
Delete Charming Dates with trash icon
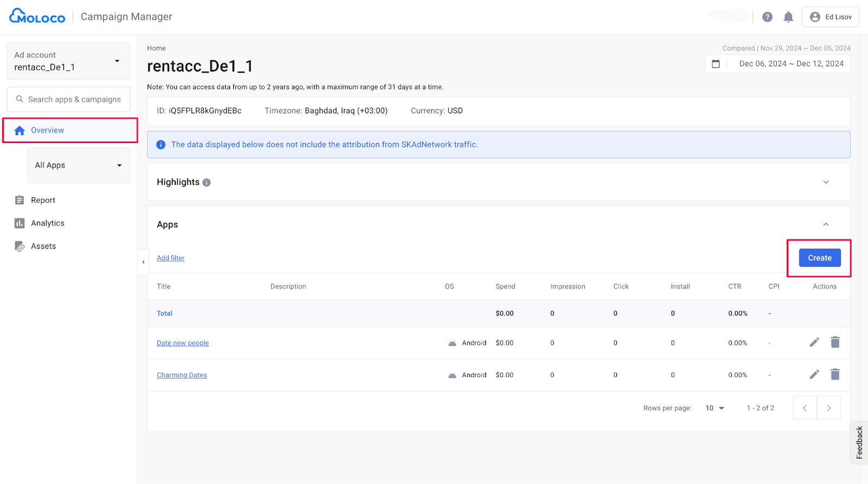click(x=835, y=374)
